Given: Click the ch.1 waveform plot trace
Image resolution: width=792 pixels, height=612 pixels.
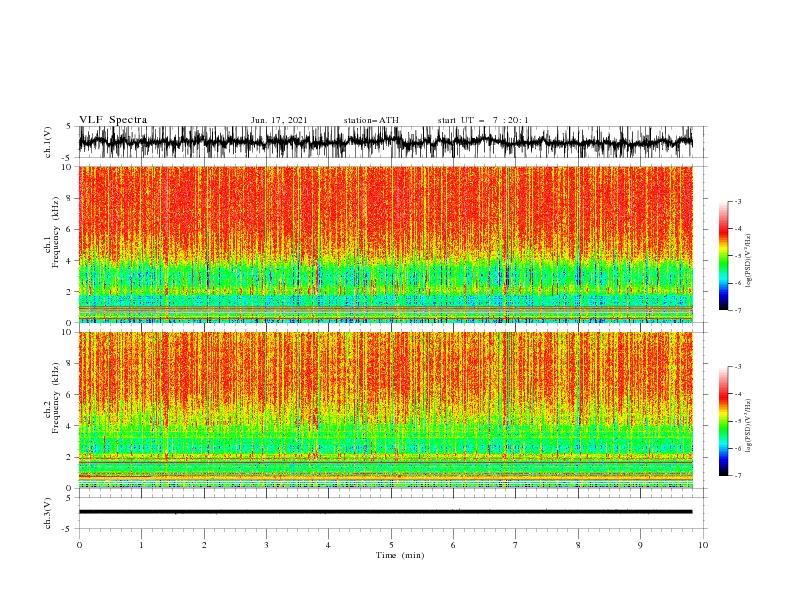Looking at the screenshot, I should pyautogui.click(x=385, y=142).
